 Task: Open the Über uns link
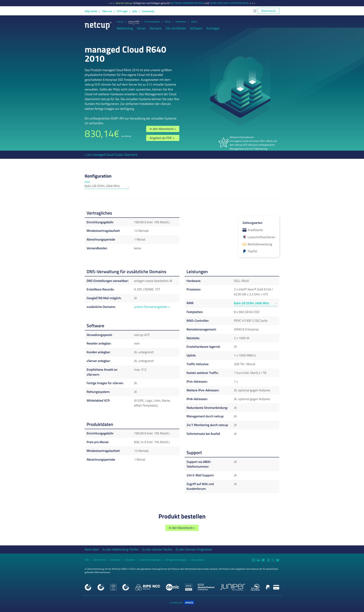click(x=107, y=11)
